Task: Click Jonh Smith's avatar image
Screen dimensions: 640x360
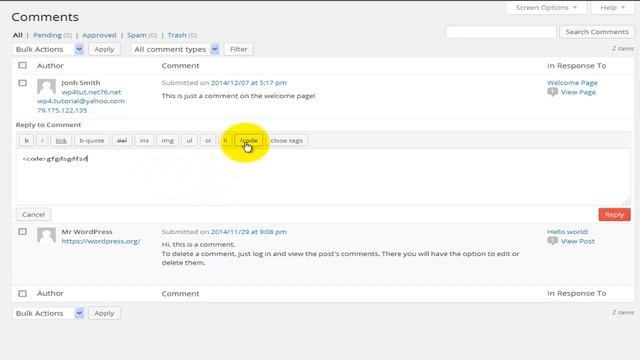Action: tap(46, 87)
